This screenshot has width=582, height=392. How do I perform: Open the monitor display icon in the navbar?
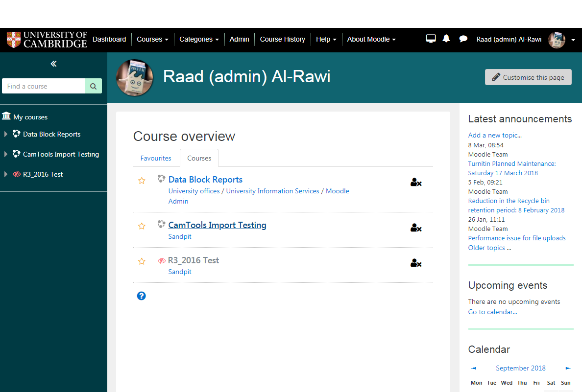click(431, 39)
